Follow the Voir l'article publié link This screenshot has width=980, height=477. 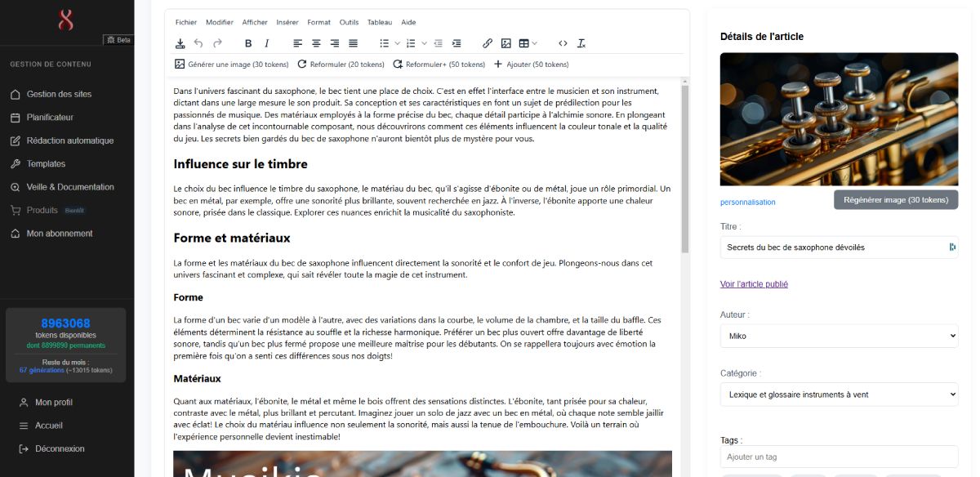[x=753, y=283]
